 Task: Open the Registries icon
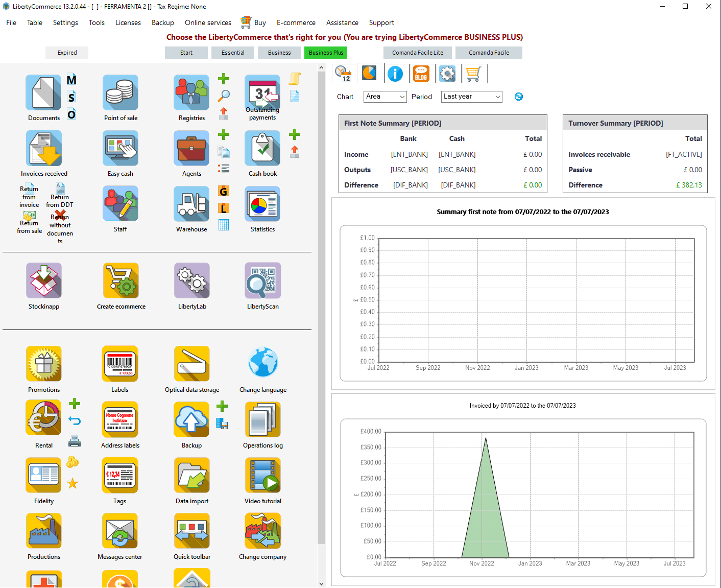coord(191,92)
